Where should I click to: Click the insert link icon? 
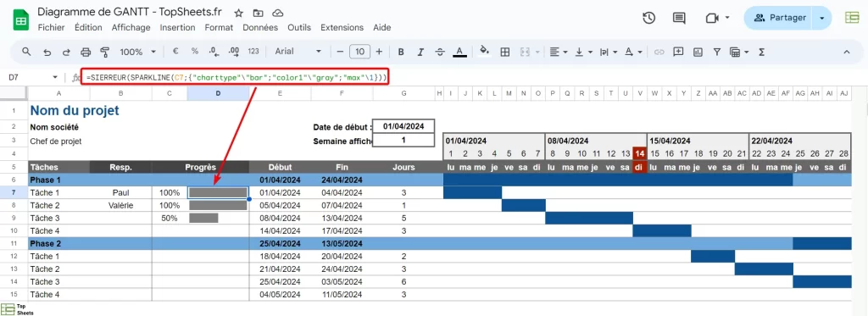click(659, 52)
